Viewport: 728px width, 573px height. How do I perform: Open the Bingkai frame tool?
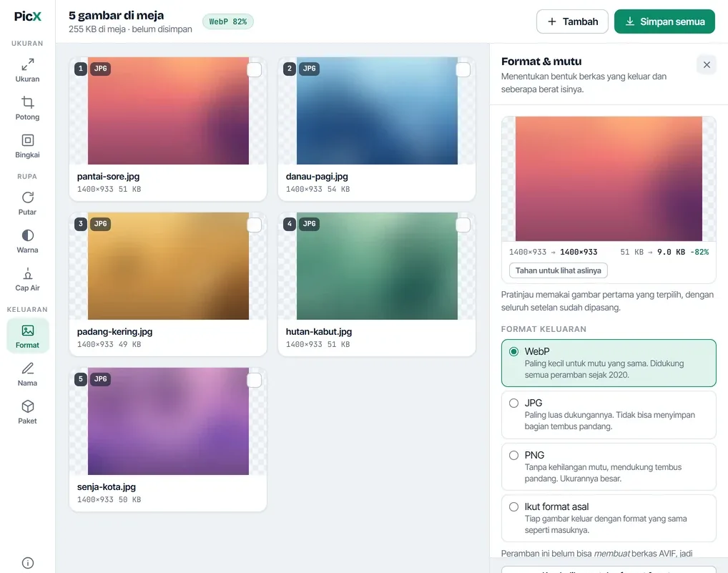tap(27, 146)
